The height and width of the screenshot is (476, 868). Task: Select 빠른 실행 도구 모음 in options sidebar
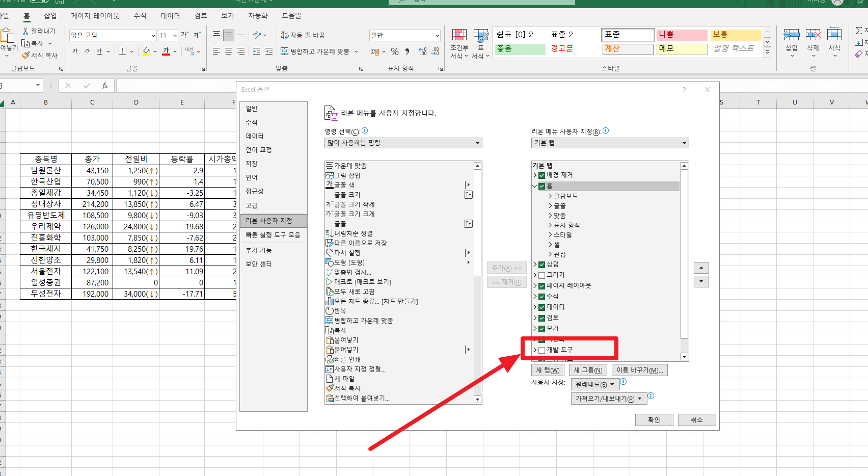(x=274, y=235)
